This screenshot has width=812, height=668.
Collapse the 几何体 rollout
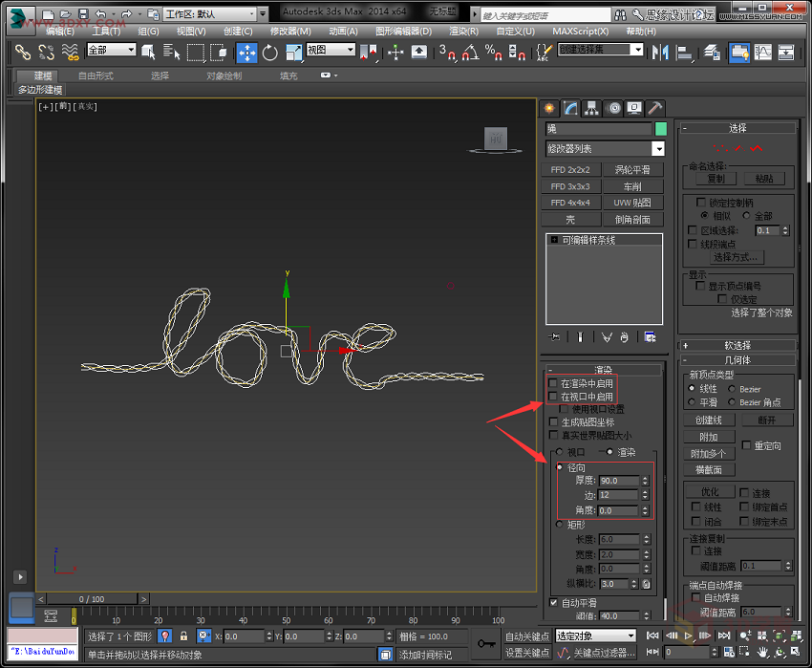pos(737,359)
